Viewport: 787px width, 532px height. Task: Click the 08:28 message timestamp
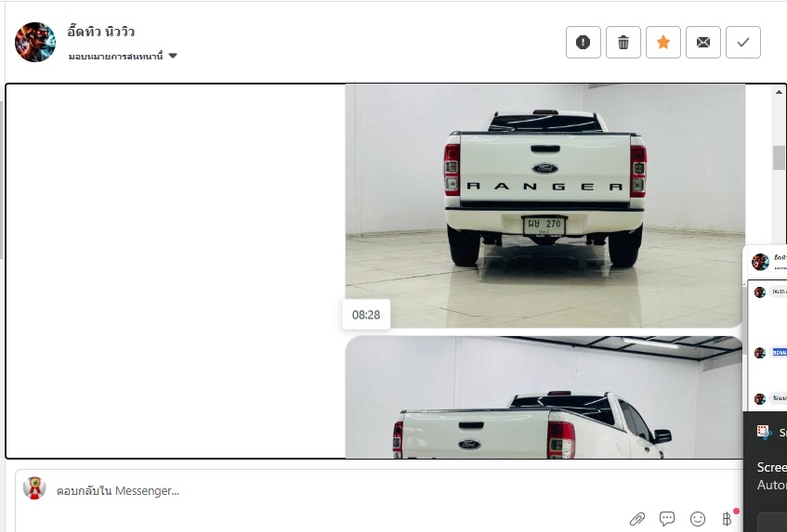pyautogui.click(x=366, y=315)
